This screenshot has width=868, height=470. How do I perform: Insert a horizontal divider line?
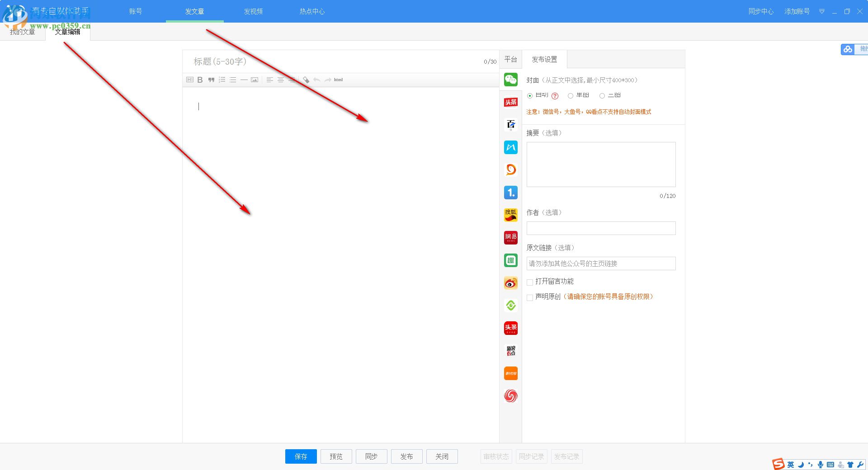click(244, 80)
